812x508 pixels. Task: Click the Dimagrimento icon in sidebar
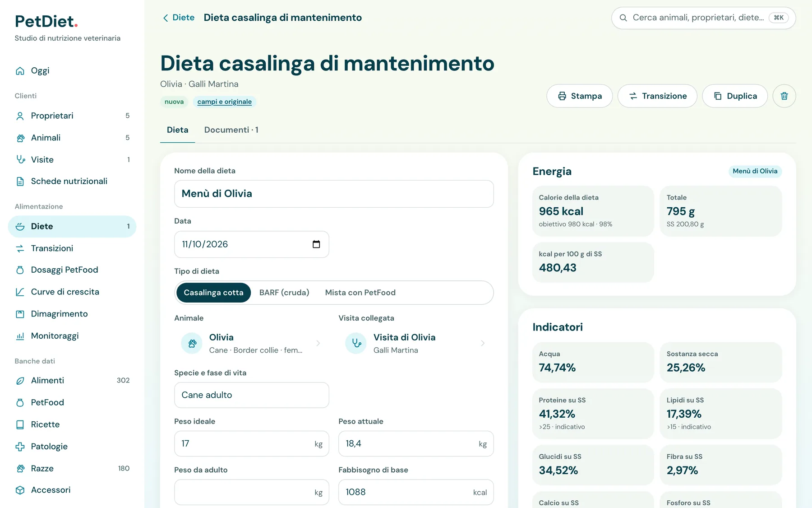pos(20,314)
